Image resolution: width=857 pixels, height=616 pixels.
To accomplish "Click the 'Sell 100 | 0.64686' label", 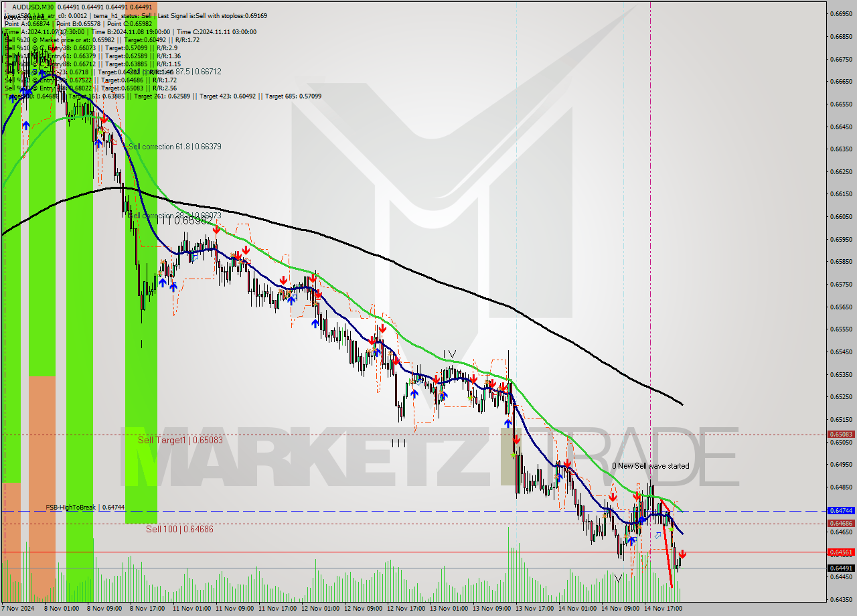I will coord(179,529).
